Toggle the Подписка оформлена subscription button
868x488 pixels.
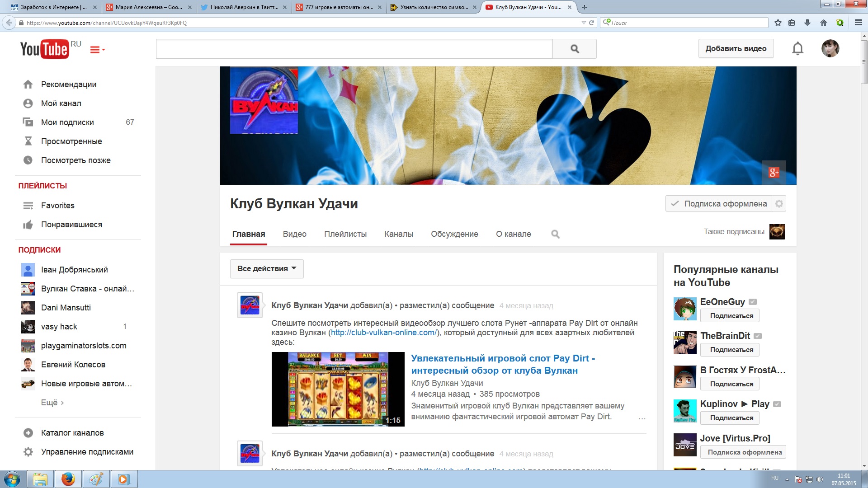coord(719,204)
